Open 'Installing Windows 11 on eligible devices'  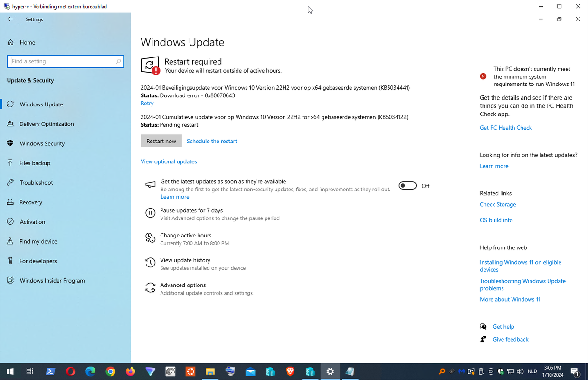click(x=521, y=266)
